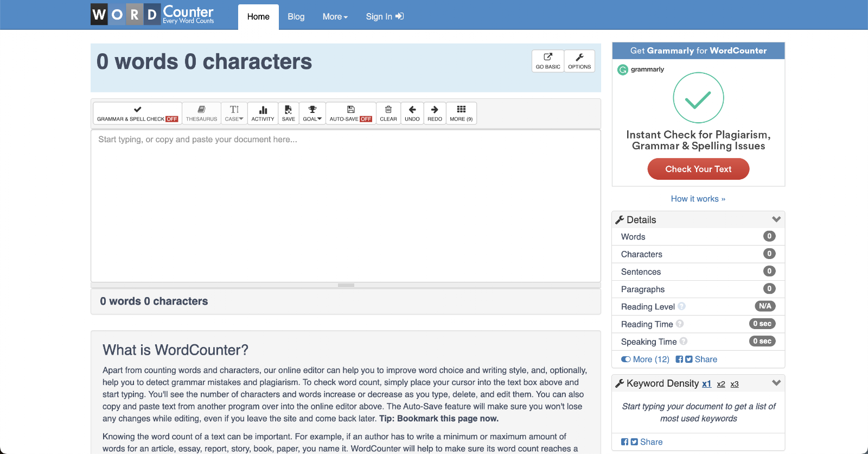868x454 pixels.
Task: Share details on Facebook icon
Action: pos(679,360)
